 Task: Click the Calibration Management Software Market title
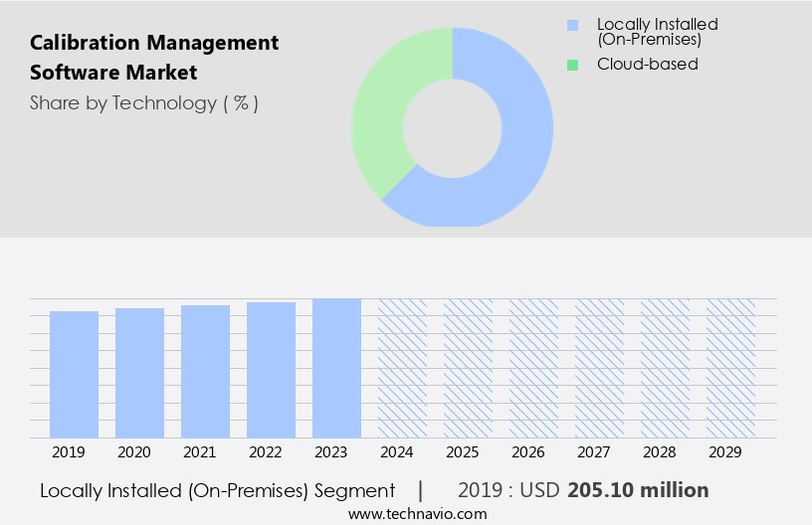(154, 58)
